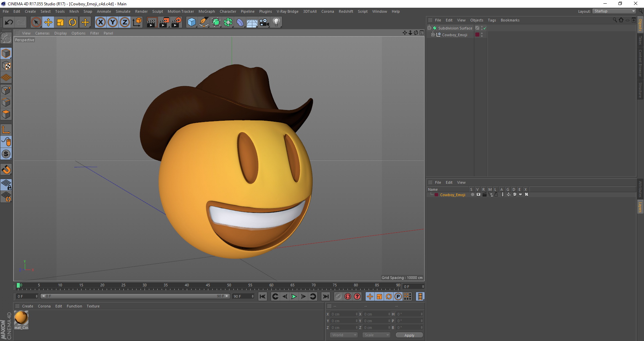The height and width of the screenshot is (341, 644).
Task: Click Objects panel search icon
Action: (615, 20)
